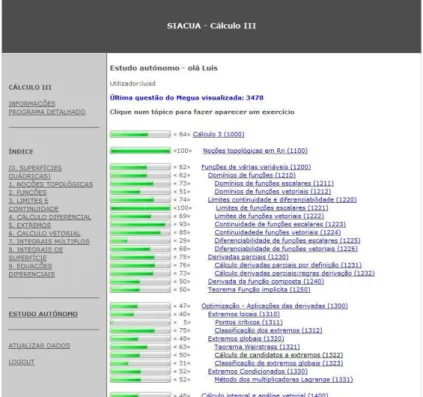
Task: Open topic Cálculo 3 (1000)
Action: coord(218,134)
